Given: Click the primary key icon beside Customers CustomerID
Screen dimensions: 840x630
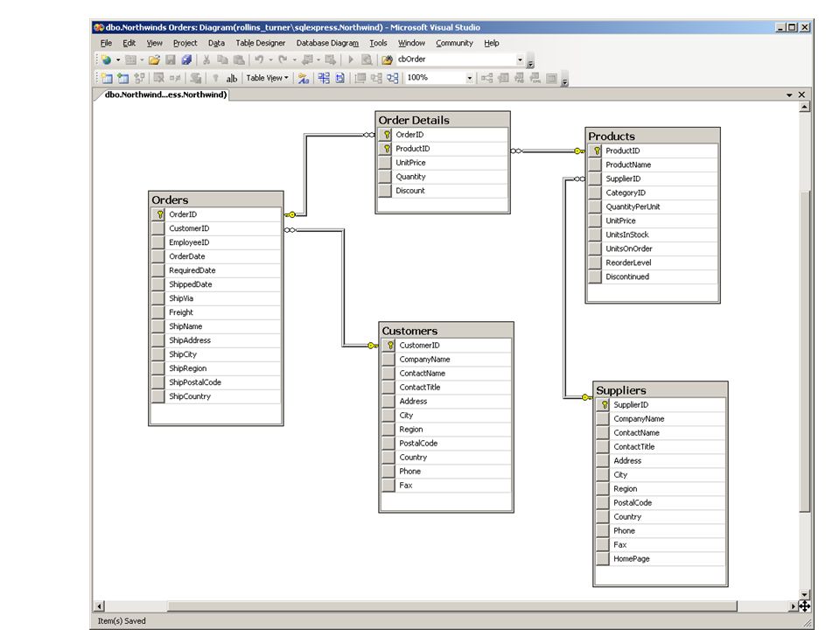Looking at the screenshot, I should (389, 346).
